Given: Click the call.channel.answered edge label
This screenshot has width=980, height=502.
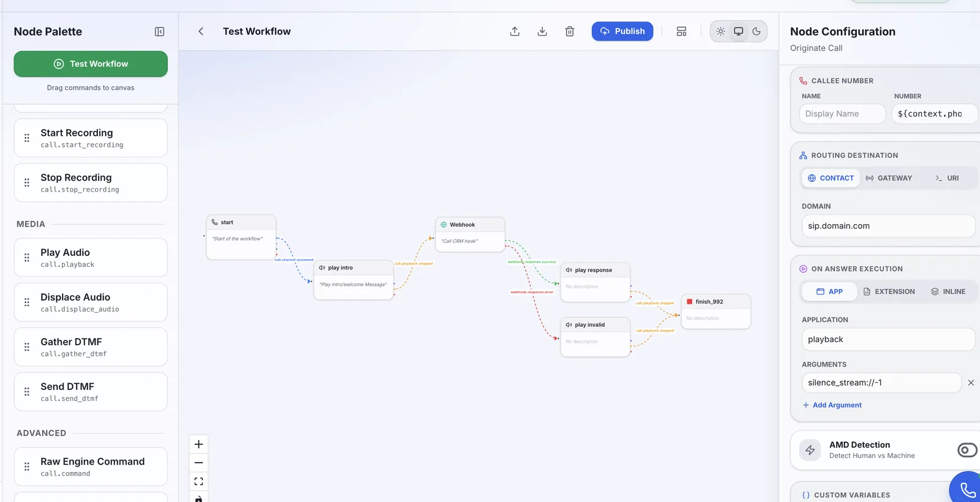Looking at the screenshot, I should point(294,260).
